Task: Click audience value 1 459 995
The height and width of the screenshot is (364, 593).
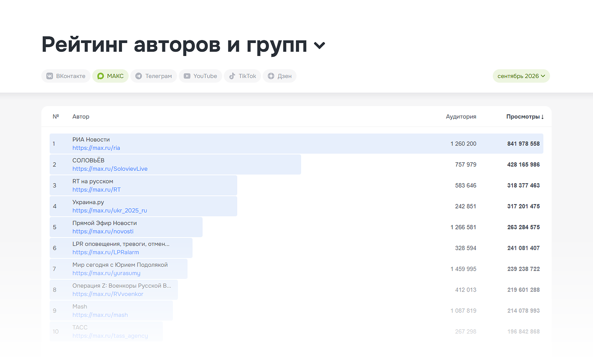Action: 463,269
